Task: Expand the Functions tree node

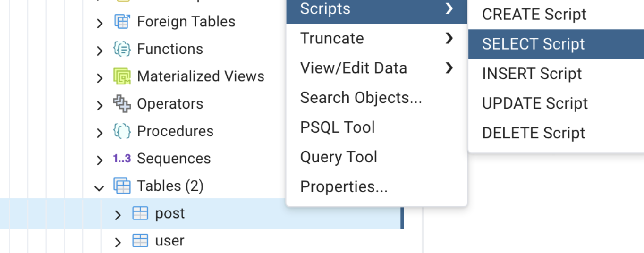Action: (x=99, y=51)
